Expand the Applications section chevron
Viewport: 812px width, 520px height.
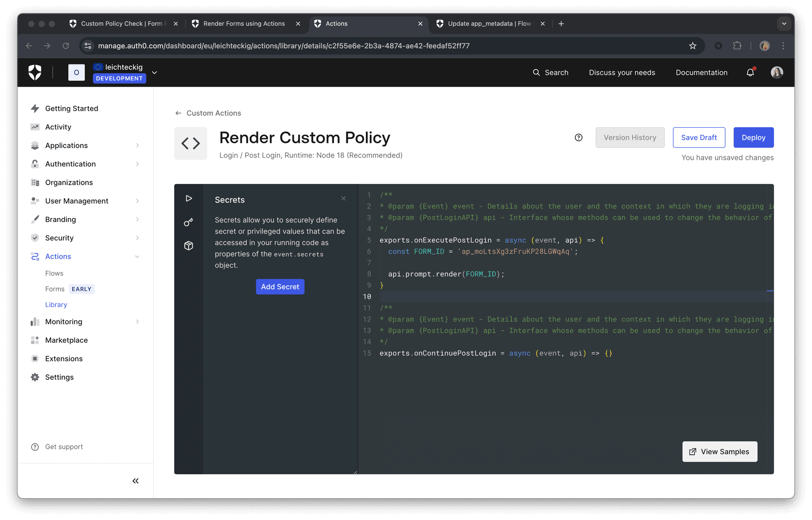point(137,145)
